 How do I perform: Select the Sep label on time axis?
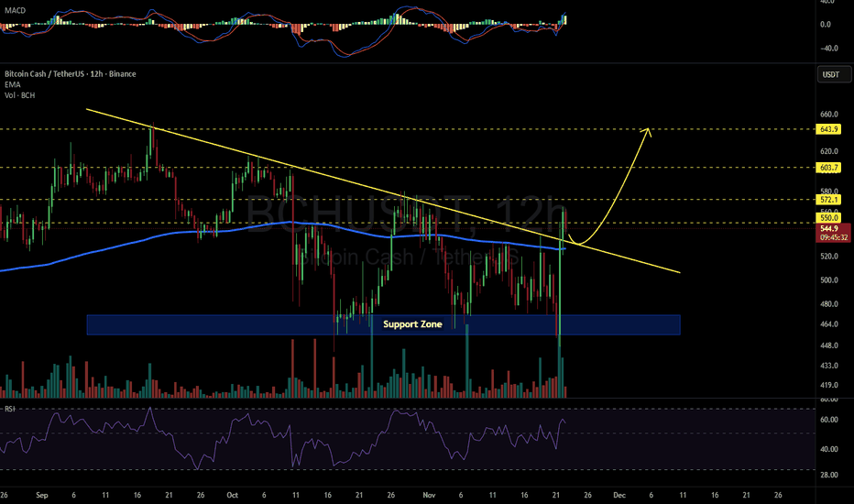43,492
